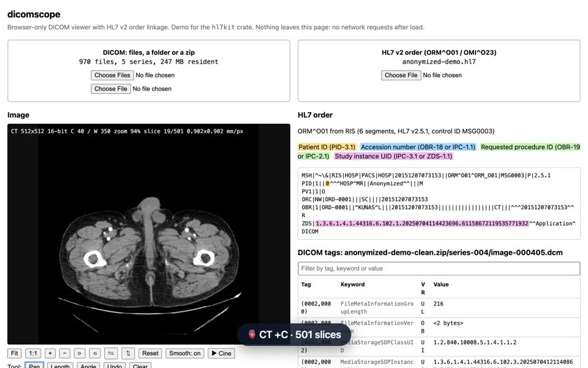Select the Angle measurement tool
588x368 pixels.
(88, 366)
